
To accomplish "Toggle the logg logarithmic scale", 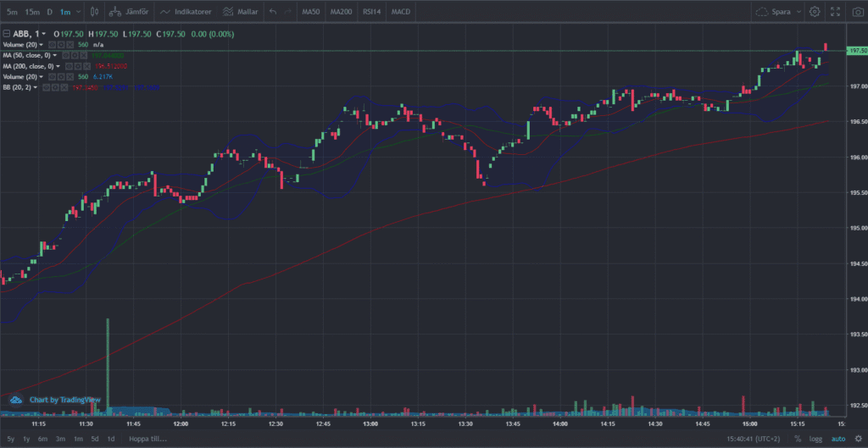I will tap(815, 439).
